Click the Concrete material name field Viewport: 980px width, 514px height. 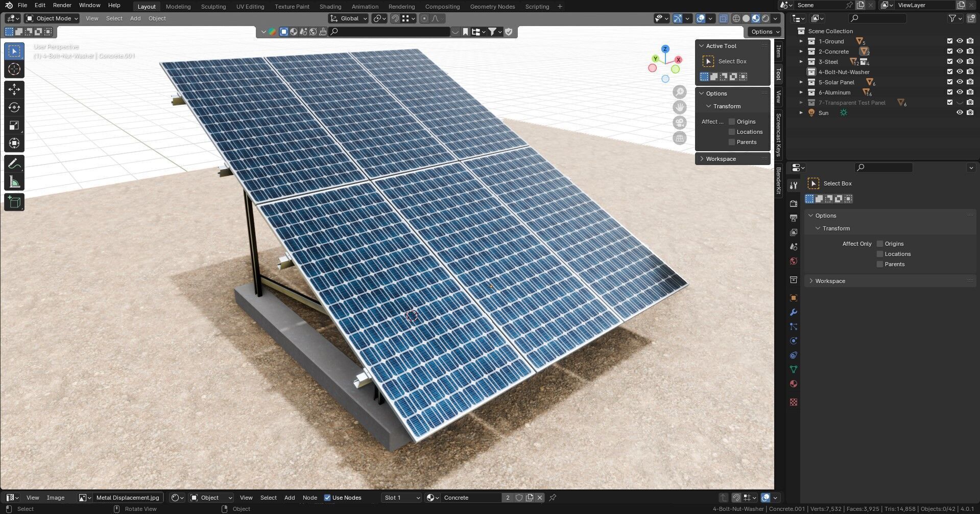pos(471,498)
